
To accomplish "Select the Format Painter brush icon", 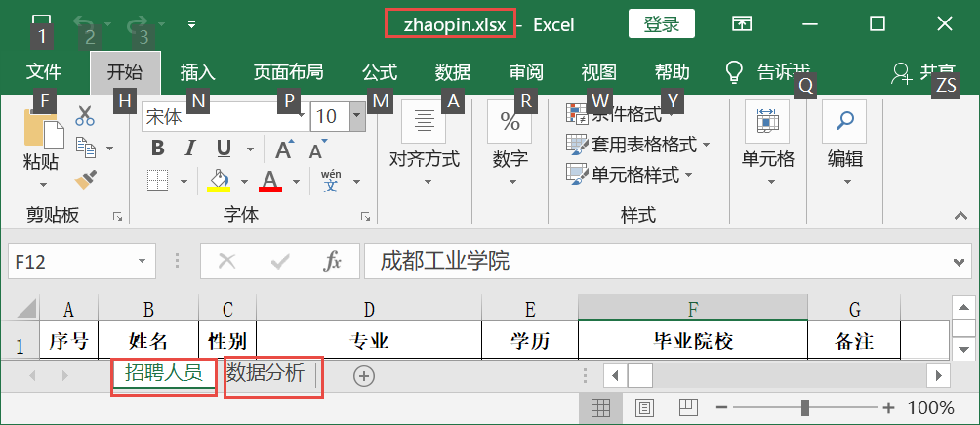I will [85, 178].
